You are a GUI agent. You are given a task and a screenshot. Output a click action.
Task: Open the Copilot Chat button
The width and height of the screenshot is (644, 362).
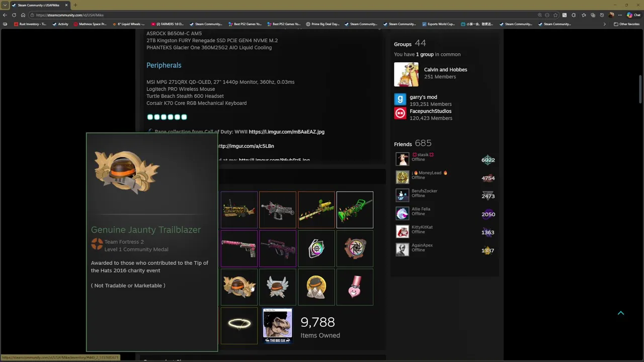pyautogui.click(x=633, y=15)
